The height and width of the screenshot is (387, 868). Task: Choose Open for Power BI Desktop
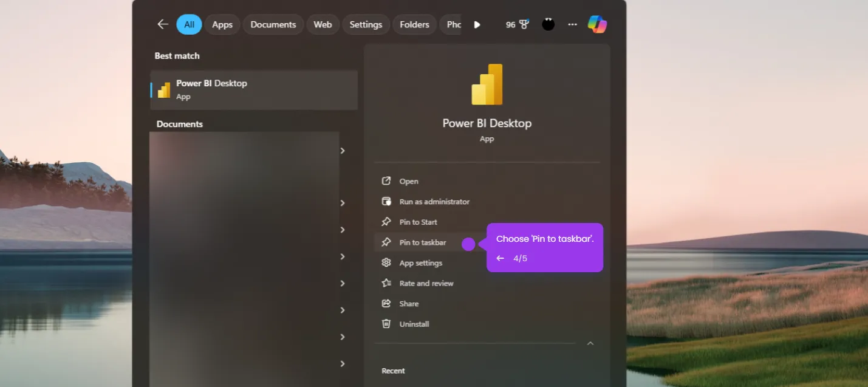click(x=487, y=181)
